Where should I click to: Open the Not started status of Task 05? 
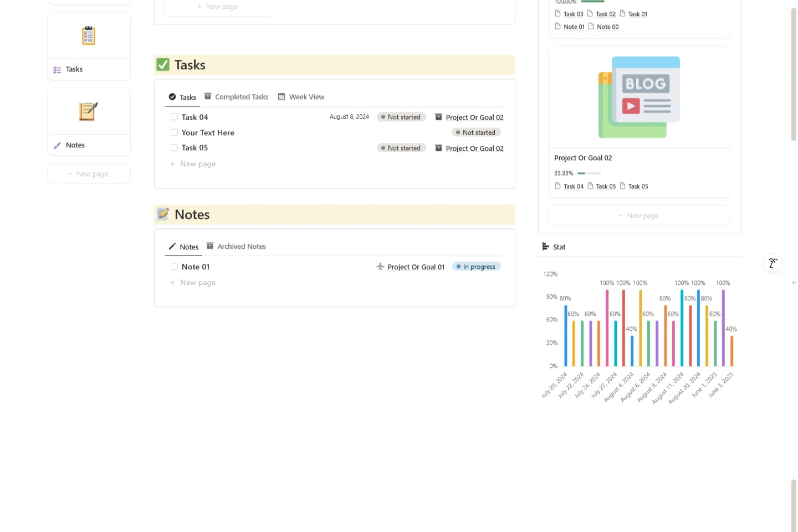coord(401,148)
